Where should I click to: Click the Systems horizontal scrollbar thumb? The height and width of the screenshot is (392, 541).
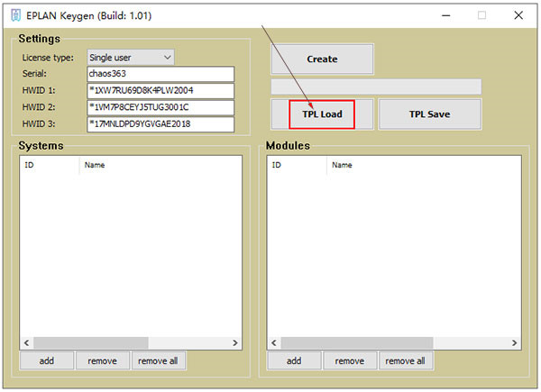91,343
